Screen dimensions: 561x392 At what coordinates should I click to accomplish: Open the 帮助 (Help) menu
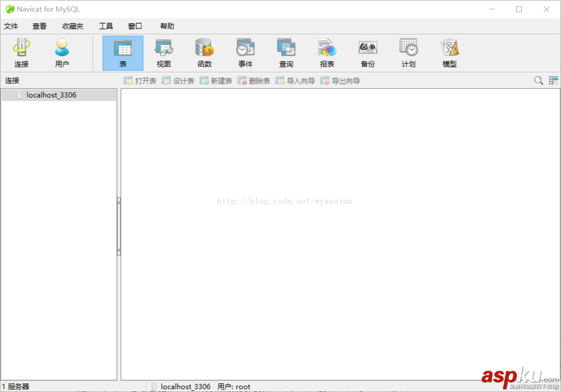click(x=167, y=26)
